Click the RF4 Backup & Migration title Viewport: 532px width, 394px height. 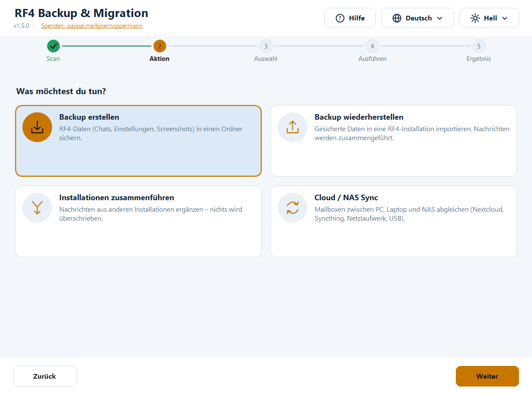pyautogui.click(x=82, y=13)
